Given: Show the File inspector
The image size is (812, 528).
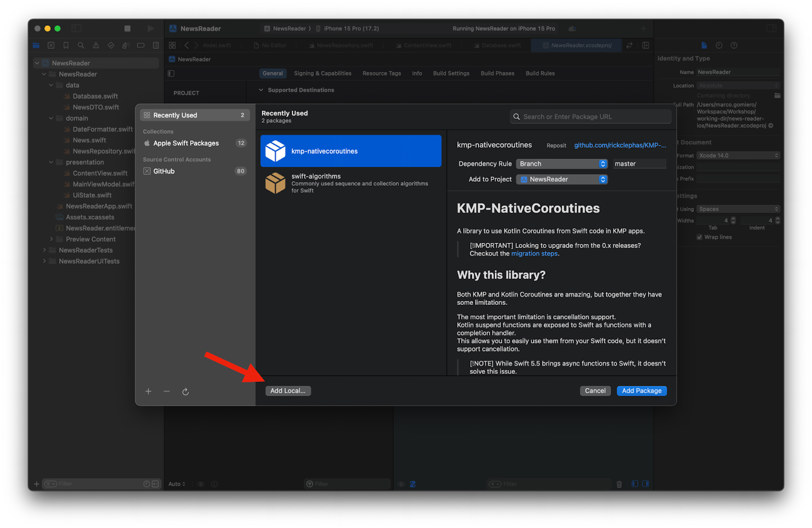Looking at the screenshot, I should [704, 45].
